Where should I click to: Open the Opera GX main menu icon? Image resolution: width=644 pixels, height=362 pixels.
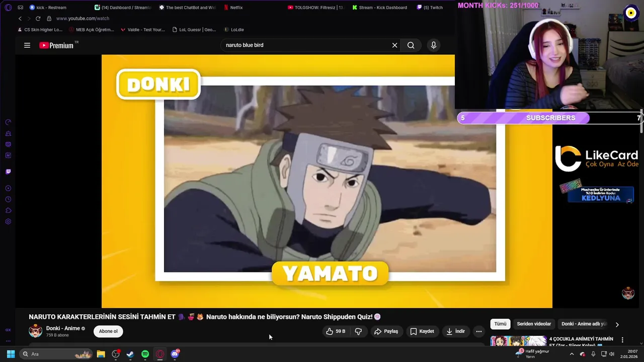tap(8, 8)
